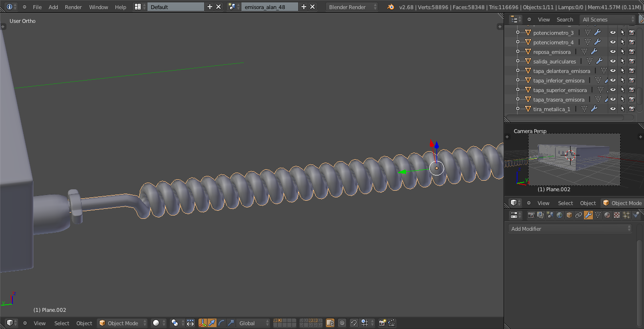Screen dimensions: 644x329
Task: Toggle manipulate center points button
Action: point(190,323)
